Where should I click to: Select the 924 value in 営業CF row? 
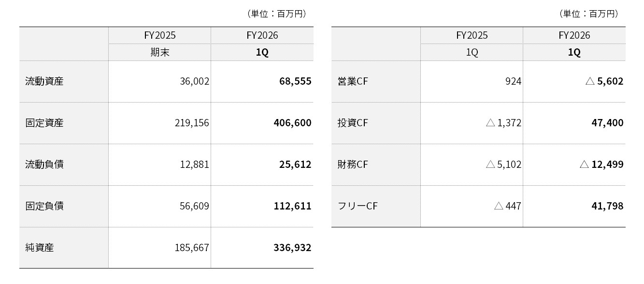click(x=514, y=81)
